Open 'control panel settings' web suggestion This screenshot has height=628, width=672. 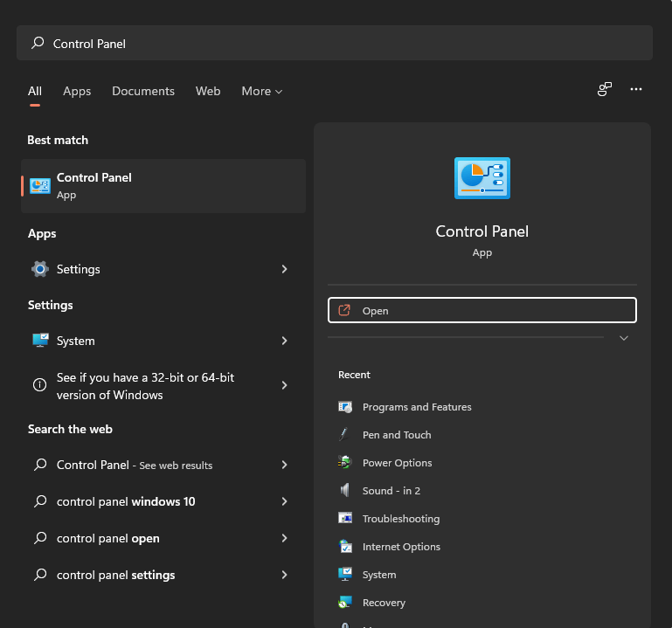[x=163, y=575]
